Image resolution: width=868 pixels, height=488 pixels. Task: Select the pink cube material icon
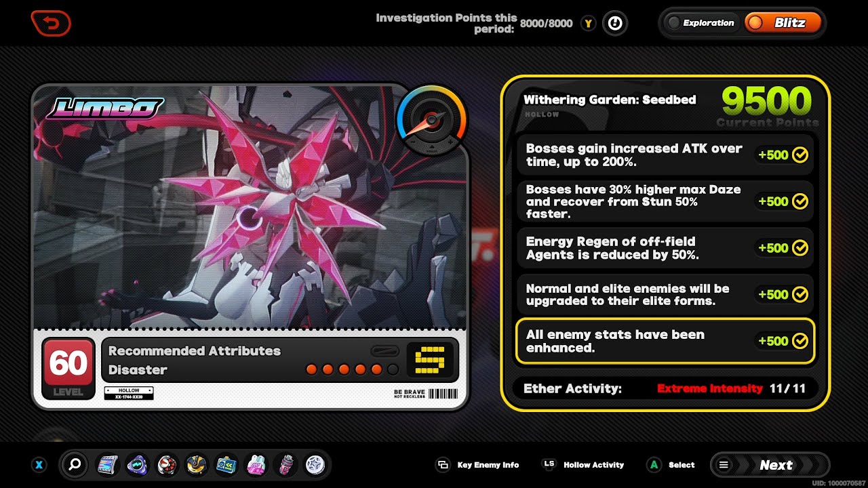tap(256, 465)
